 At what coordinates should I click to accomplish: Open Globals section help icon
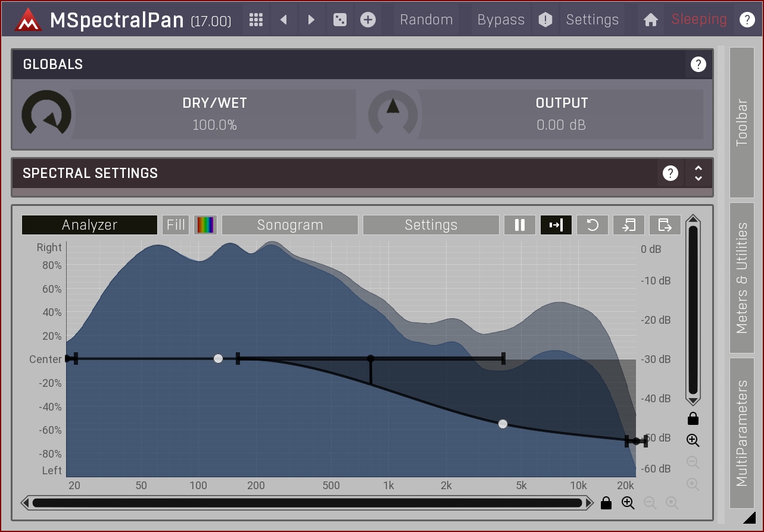(698, 64)
